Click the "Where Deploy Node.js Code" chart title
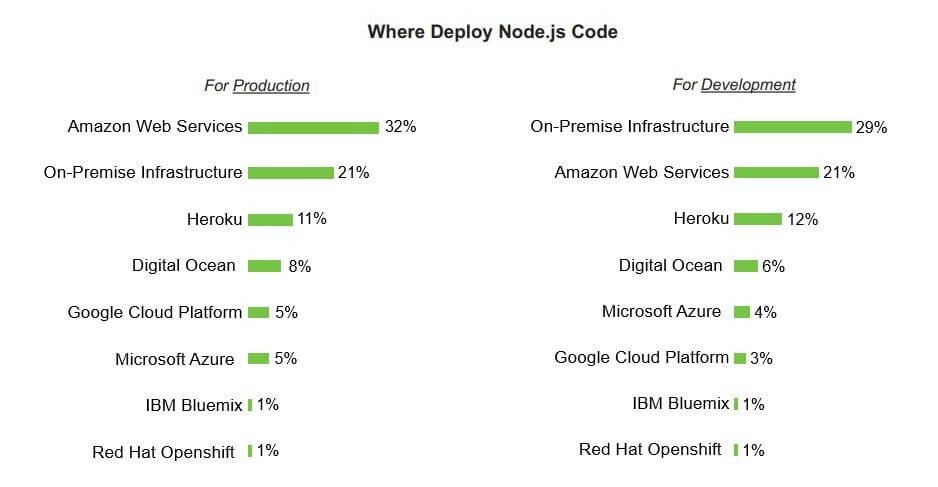Image resolution: width=938 pixels, height=487 pixels. click(x=492, y=32)
